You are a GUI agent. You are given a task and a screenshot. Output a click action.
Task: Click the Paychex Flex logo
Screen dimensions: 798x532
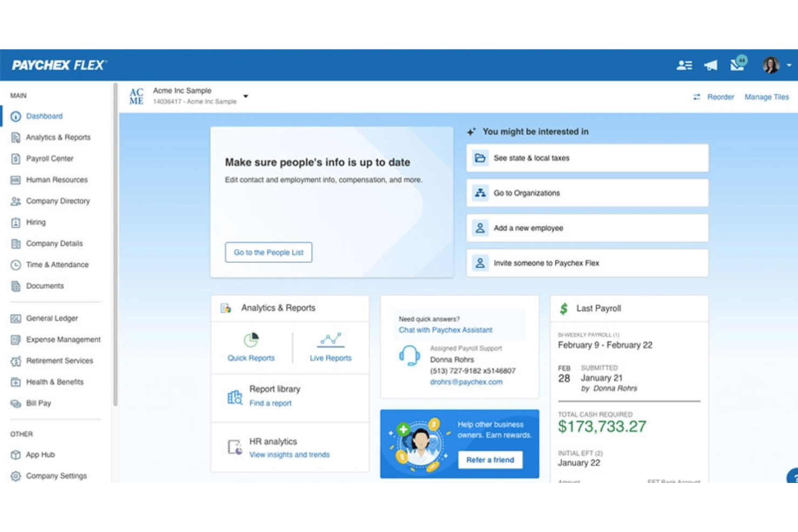pos(59,65)
